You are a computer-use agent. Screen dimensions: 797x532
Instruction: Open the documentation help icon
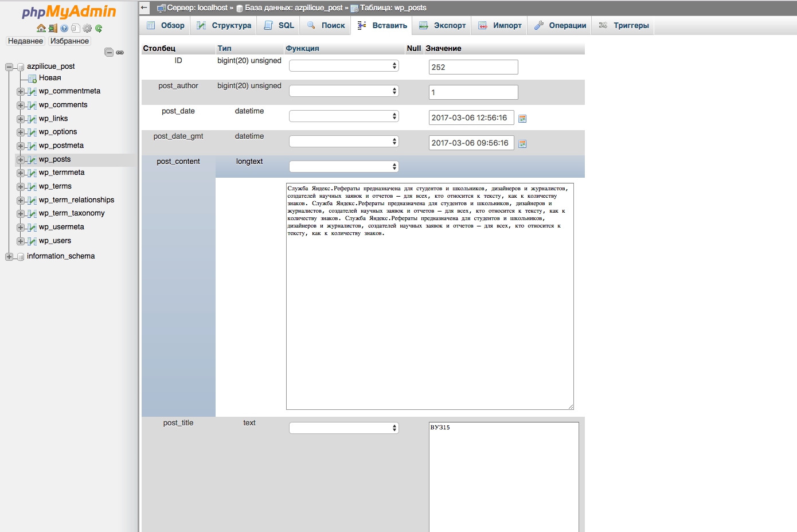[64, 28]
